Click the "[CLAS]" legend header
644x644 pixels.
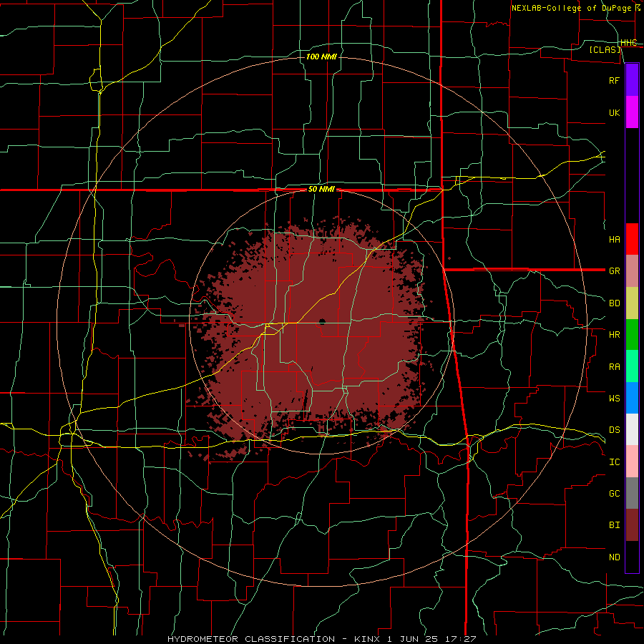pyautogui.click(x=605, y=49)
